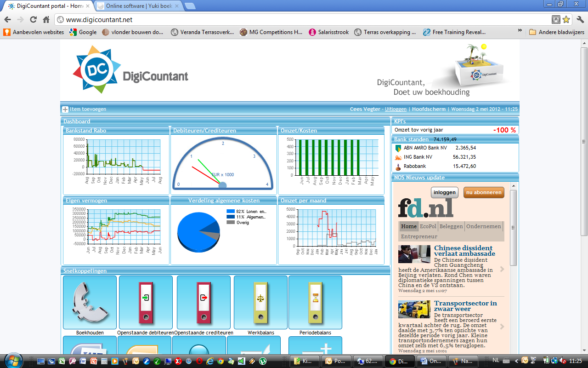Image resolution: width=588 pixels, height=368 pixels.
Task: Open the Openstaande debiteuren binder icon
Action: pos(146,302)
